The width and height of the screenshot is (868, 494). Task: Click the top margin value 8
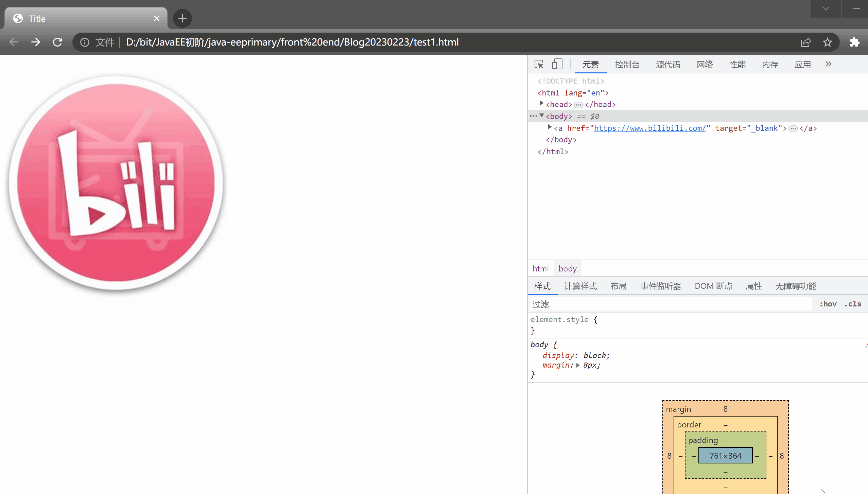coord(726,409)
